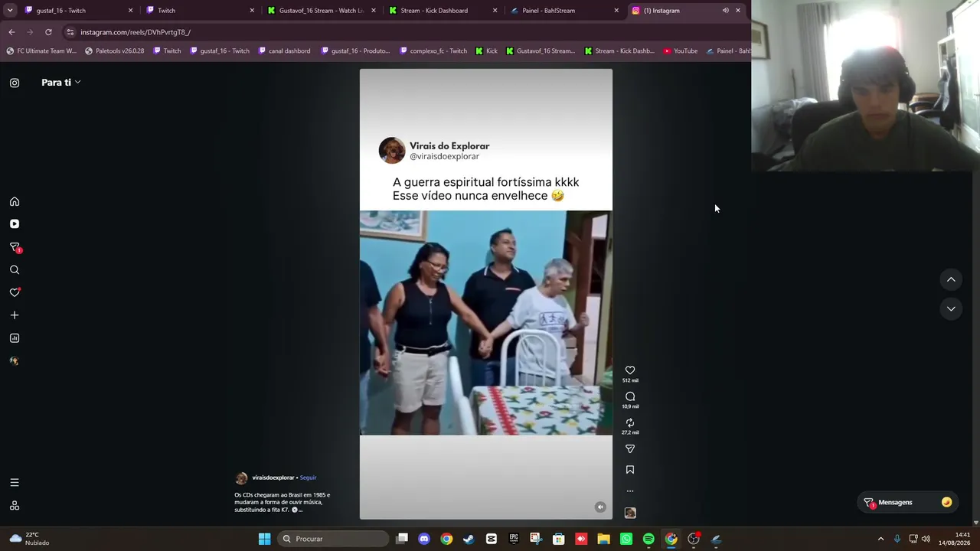Open File Explorer from the taskbar

coord(603,539)
